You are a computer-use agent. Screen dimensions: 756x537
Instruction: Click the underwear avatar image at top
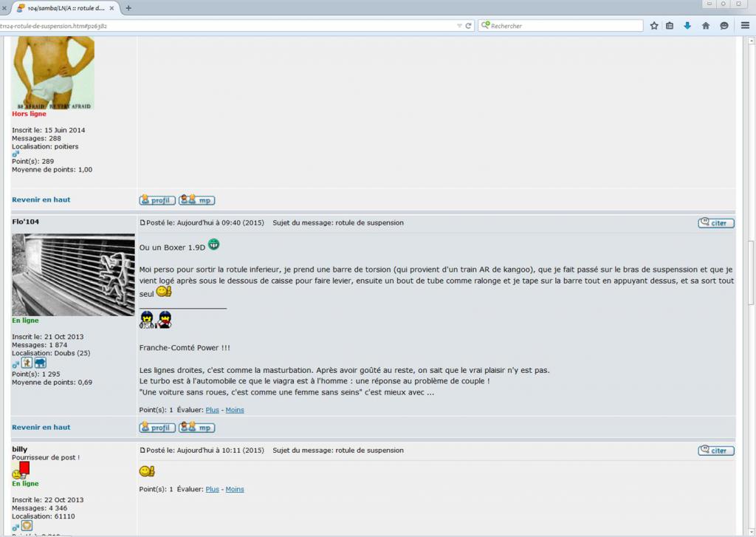click(x=53, y=73)
